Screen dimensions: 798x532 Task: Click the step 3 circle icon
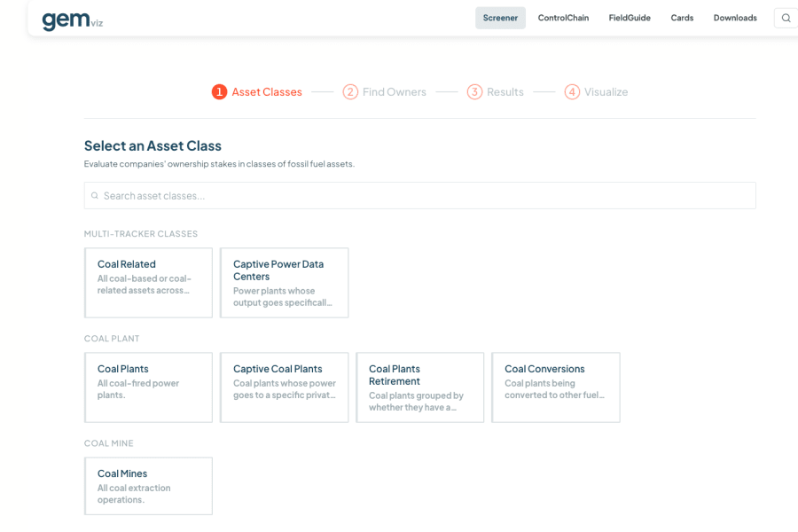click(x=474, y=92)
